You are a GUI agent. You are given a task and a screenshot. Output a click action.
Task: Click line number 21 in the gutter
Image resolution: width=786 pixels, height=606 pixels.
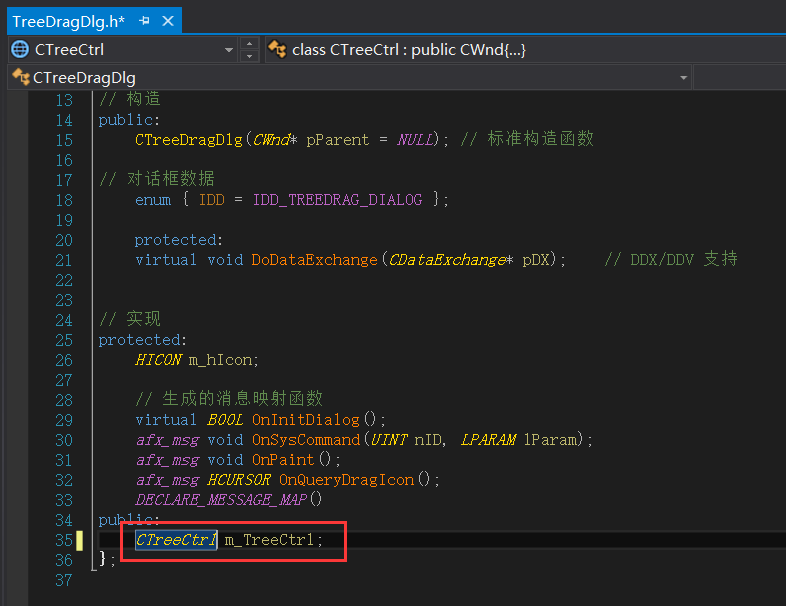click(x=64, y=260)
